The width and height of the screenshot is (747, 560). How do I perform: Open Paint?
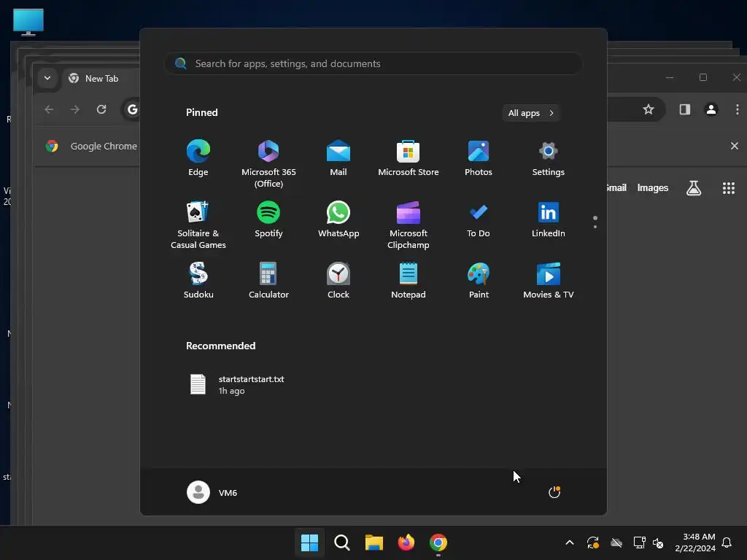479,281
